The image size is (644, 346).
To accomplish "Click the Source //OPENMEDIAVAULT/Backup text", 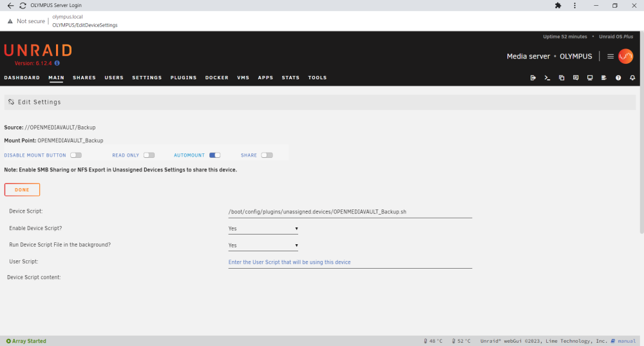I will 50,128.
